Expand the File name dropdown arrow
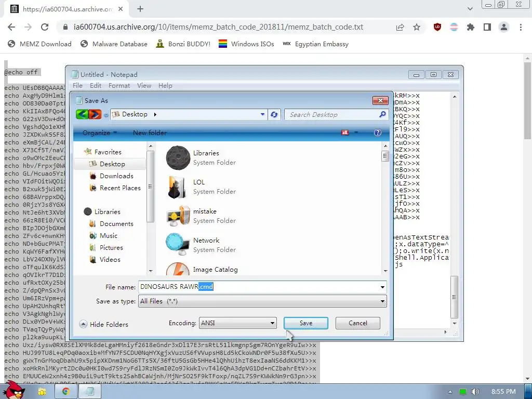The width and height of the screenshot is (532, 399). 383,287
